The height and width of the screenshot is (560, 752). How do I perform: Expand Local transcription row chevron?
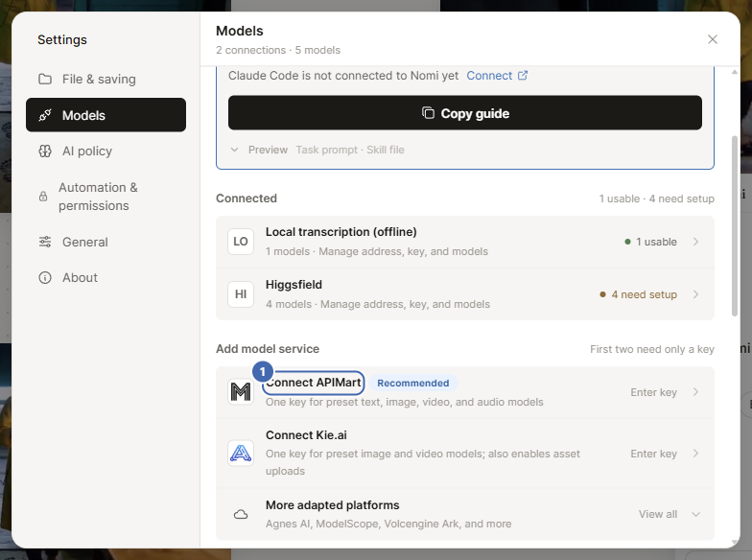pyautogui.click(x=696, y=242)
